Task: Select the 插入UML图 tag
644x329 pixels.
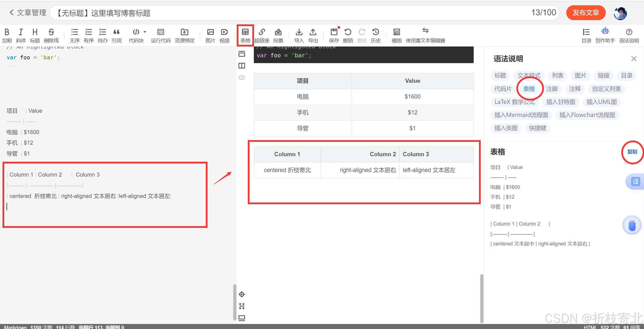Action: point(602,102)
